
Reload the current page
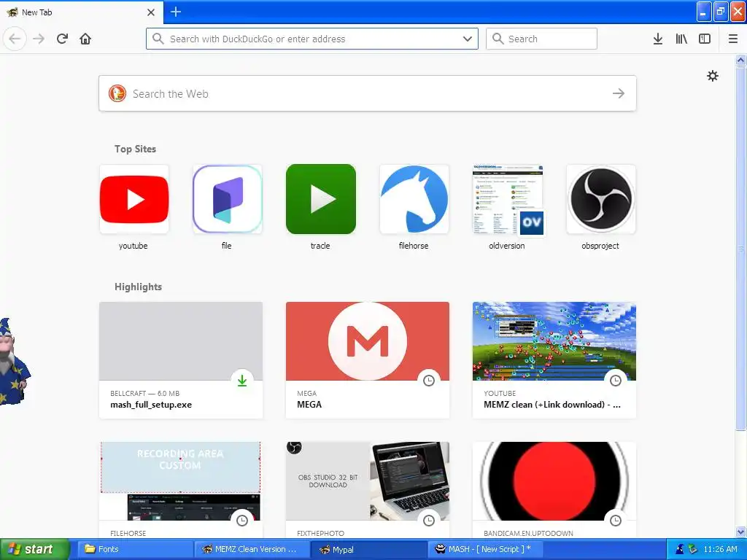coord(62,39)
